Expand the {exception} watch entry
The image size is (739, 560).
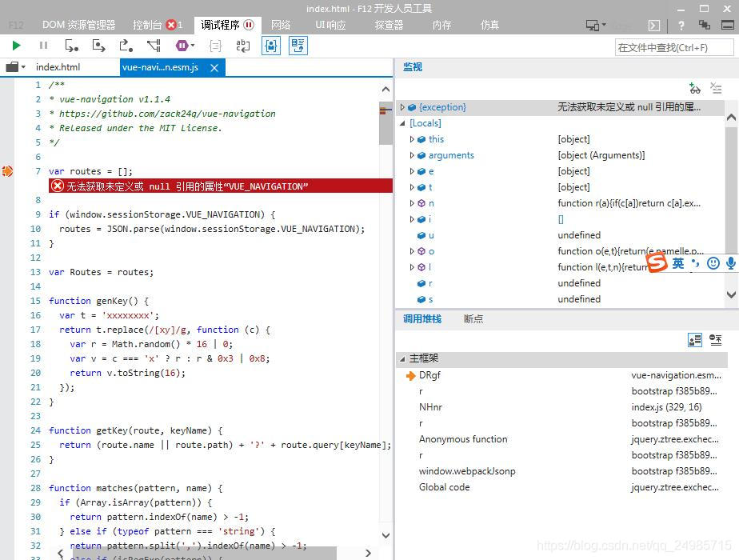click(403, 107)
